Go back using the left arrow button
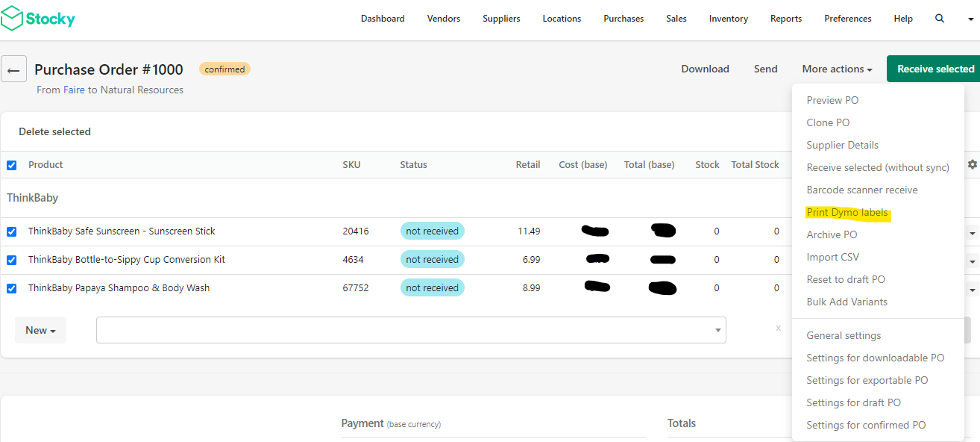980x442 pixels. pos(13,70)
